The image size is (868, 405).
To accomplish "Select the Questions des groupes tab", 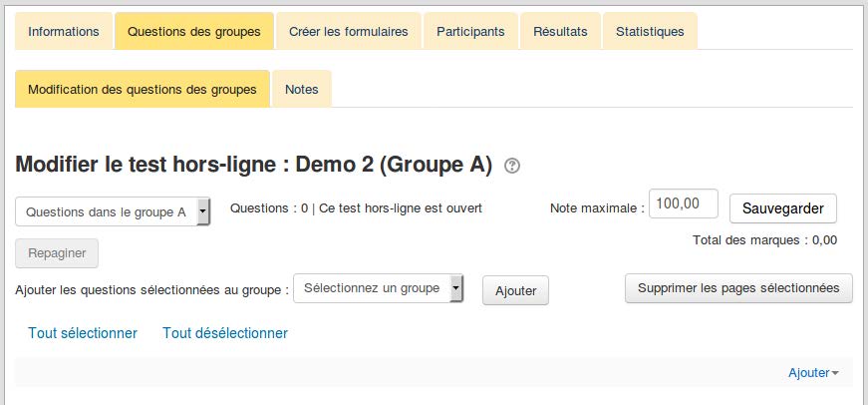I will (194, 31).
